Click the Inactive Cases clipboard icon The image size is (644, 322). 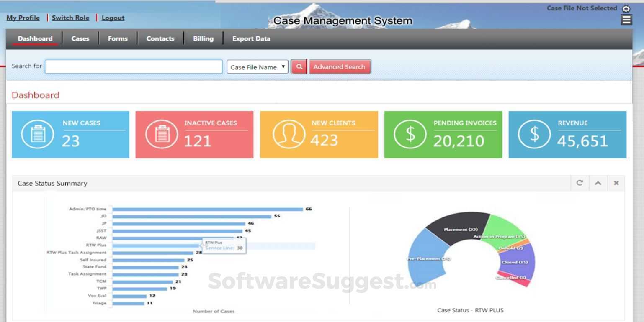162,134
